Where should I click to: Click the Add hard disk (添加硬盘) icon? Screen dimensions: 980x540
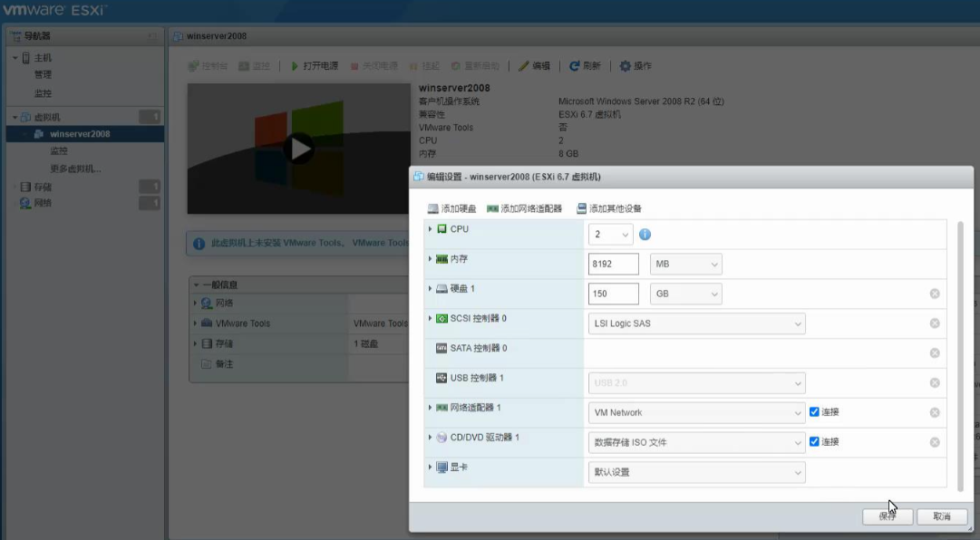(432, 208)
